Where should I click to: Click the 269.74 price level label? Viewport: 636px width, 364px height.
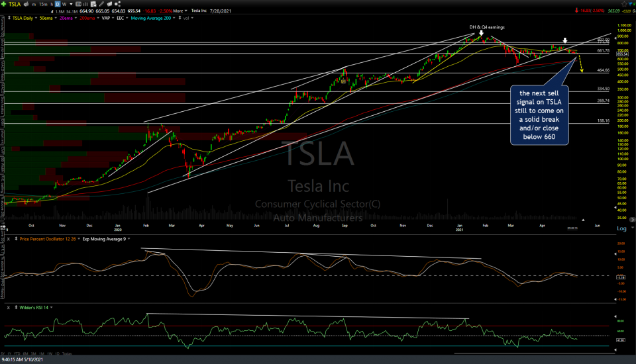pyautogui.click(x=603, y=101)
